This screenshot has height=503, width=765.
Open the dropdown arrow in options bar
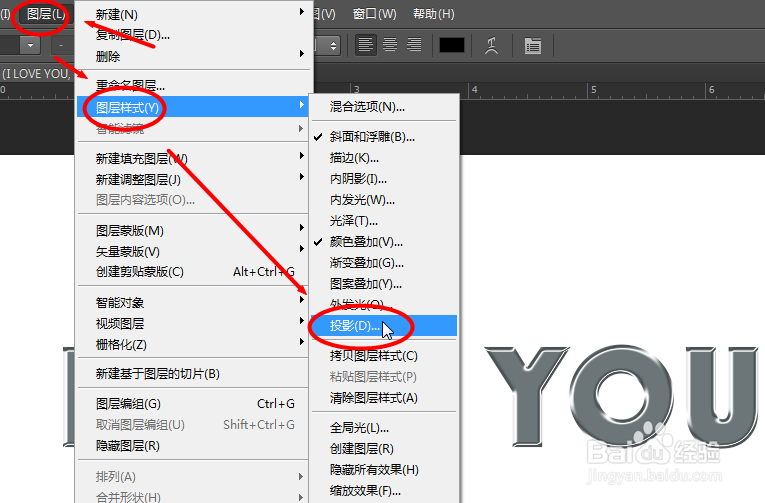click(30, 45)
